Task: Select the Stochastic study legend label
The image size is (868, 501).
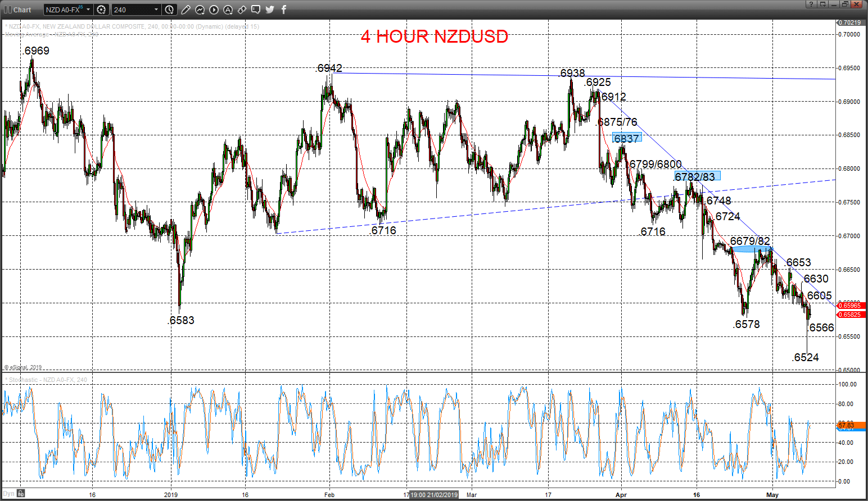Action: pos(47,380)
